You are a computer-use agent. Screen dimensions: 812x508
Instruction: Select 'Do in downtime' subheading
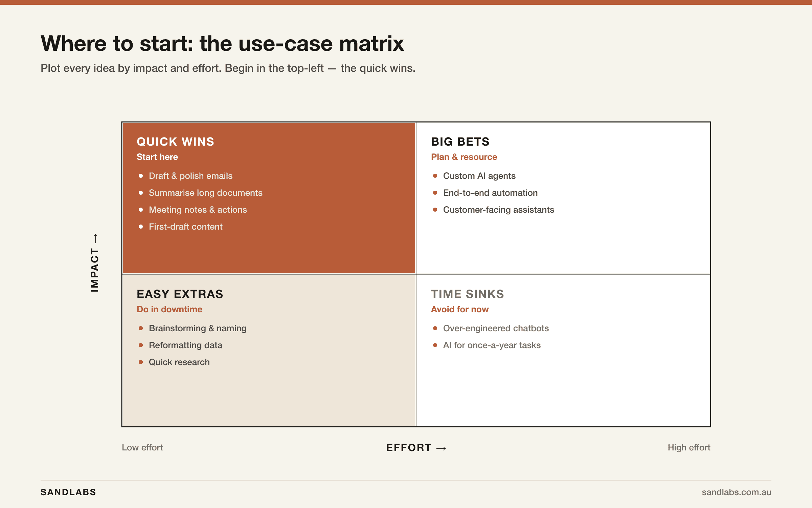170,309
